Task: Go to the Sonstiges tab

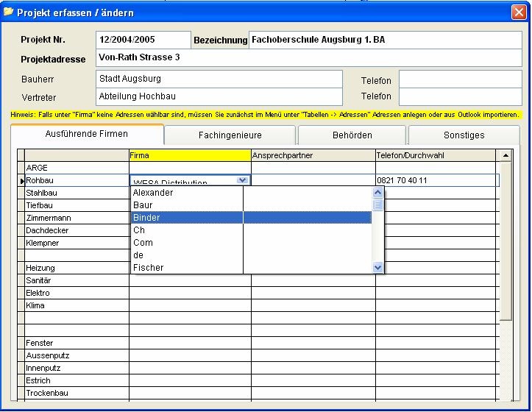Action: 464,135
